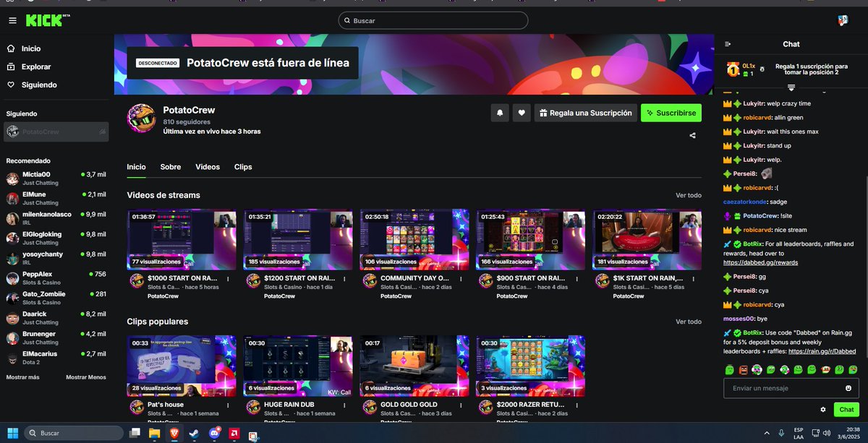
Task: Open options for $1000 START ON RA video
Action: 229,278
